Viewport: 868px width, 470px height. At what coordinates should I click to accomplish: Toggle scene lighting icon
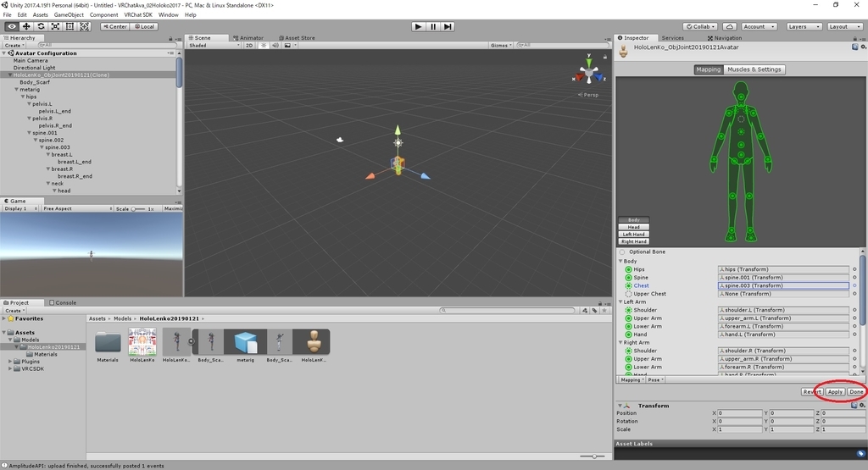point(264,46)
